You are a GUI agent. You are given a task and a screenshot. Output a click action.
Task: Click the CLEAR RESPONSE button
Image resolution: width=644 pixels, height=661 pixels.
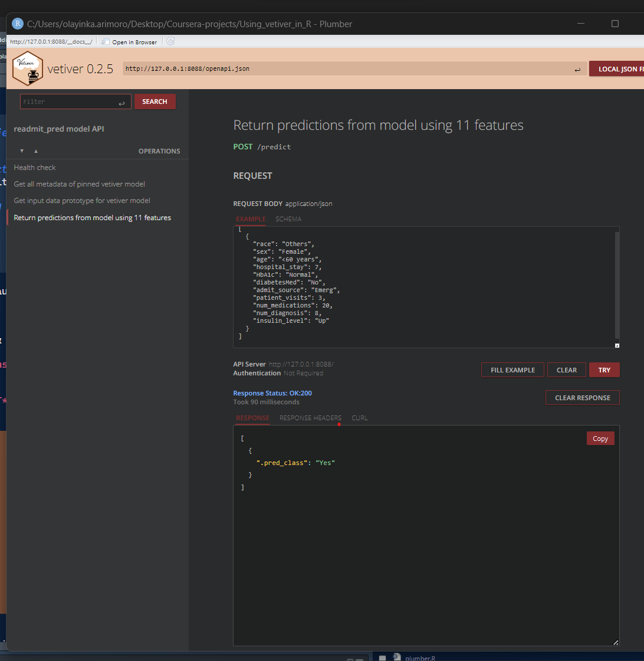pyautogui.click(x=583, y=398)
